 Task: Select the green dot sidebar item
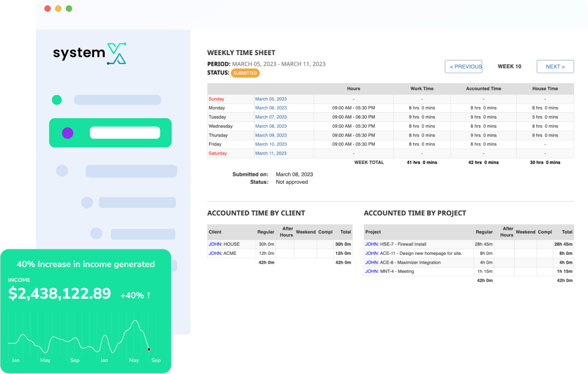click(57, 100)
